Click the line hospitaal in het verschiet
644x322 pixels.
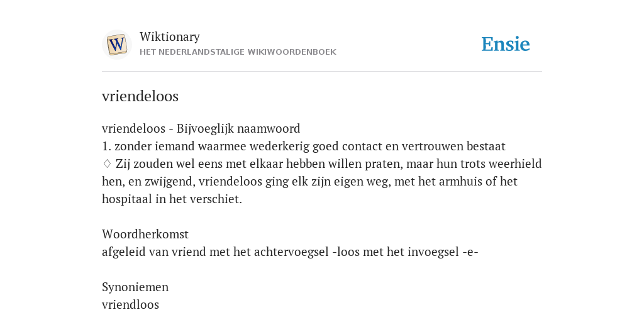pyautogui.click(x=172, y=199)
